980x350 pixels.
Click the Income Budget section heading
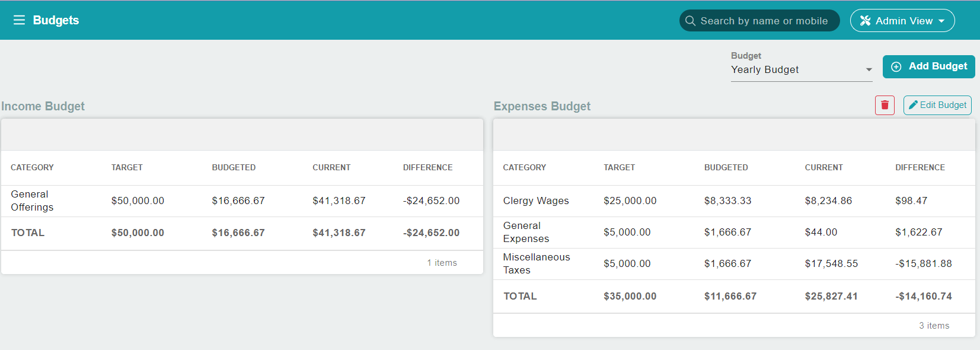click(43, 106)
